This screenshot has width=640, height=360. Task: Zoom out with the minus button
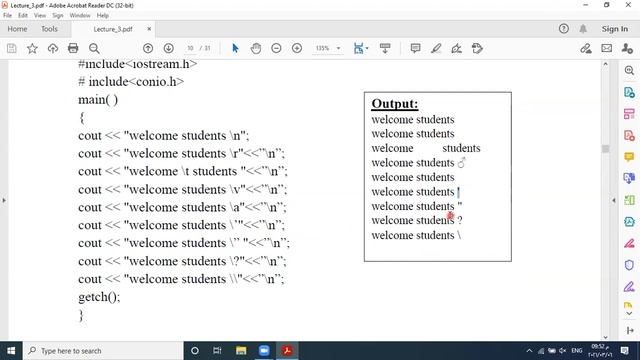pos(276,49)
